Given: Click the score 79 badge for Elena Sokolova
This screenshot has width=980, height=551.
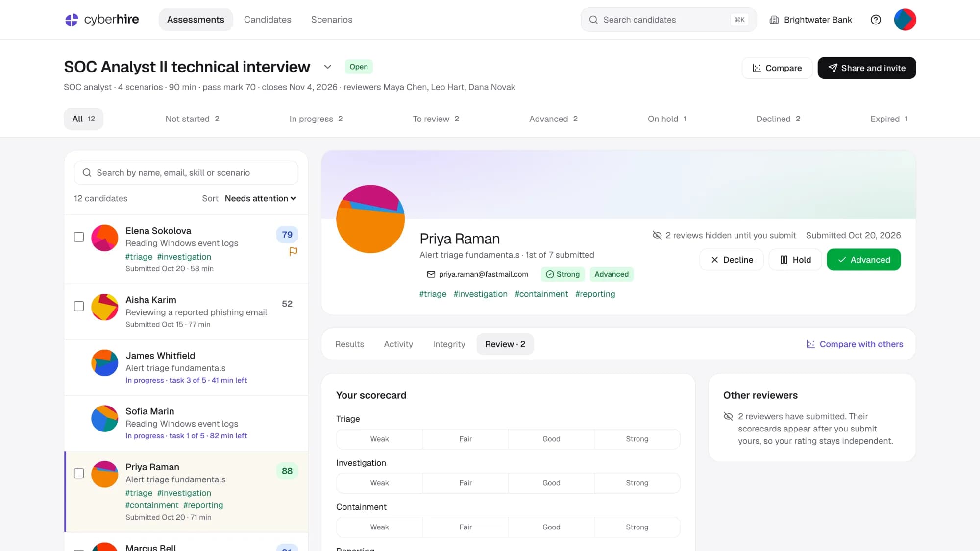Looking at the screenshot, I should (287, 235).
